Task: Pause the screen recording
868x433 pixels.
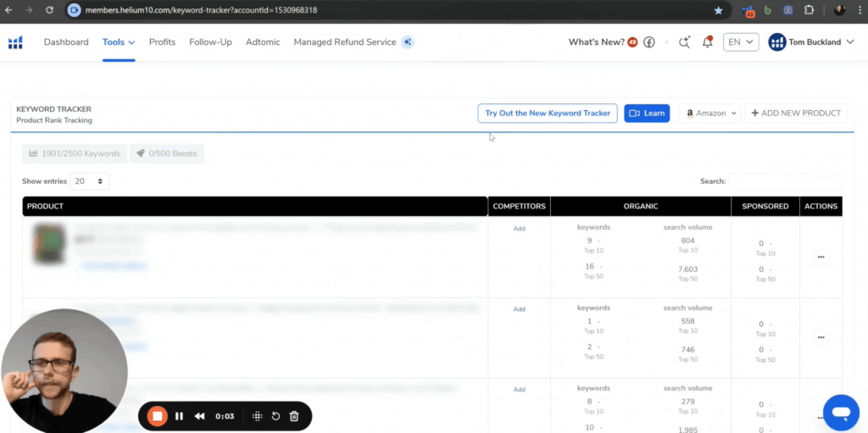Action: point(180,416)
